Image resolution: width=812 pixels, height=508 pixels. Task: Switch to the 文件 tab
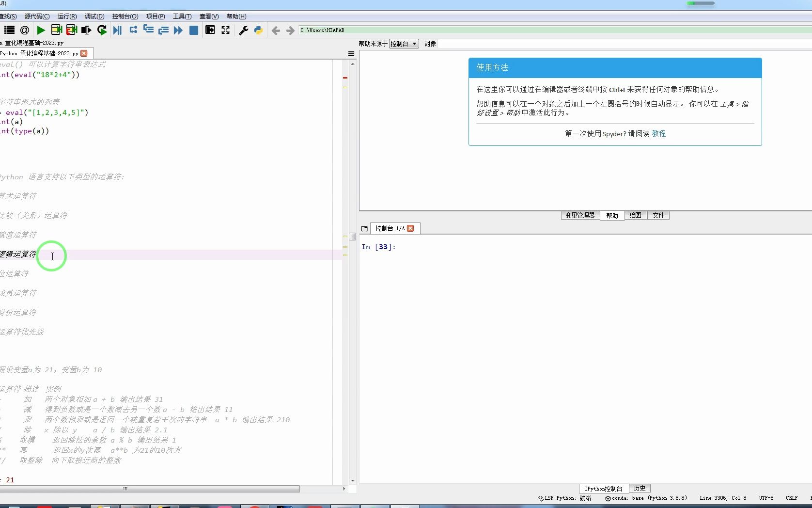tap(658, 215)
